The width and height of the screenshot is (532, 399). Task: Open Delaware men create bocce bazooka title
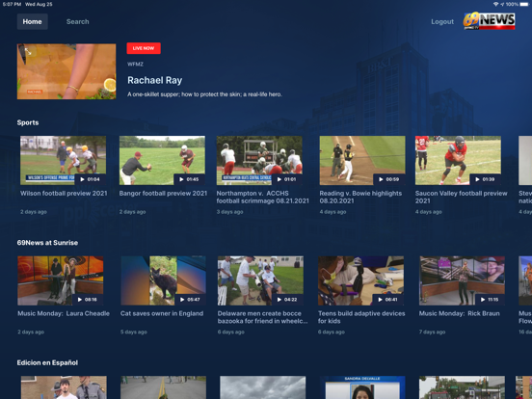click(x=262, y=317)
